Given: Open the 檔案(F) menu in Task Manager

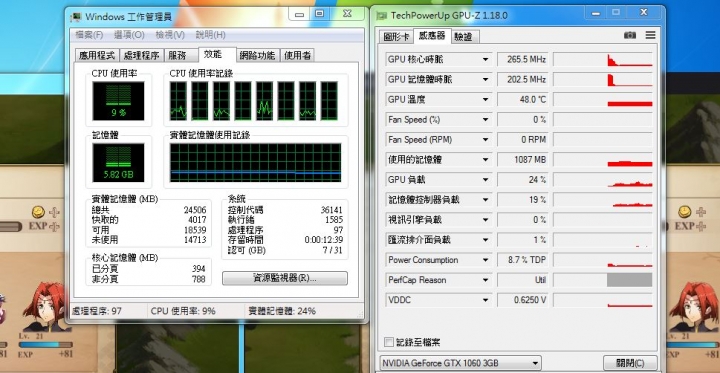Looking at the screenshot, I should (x=89, y=35).
